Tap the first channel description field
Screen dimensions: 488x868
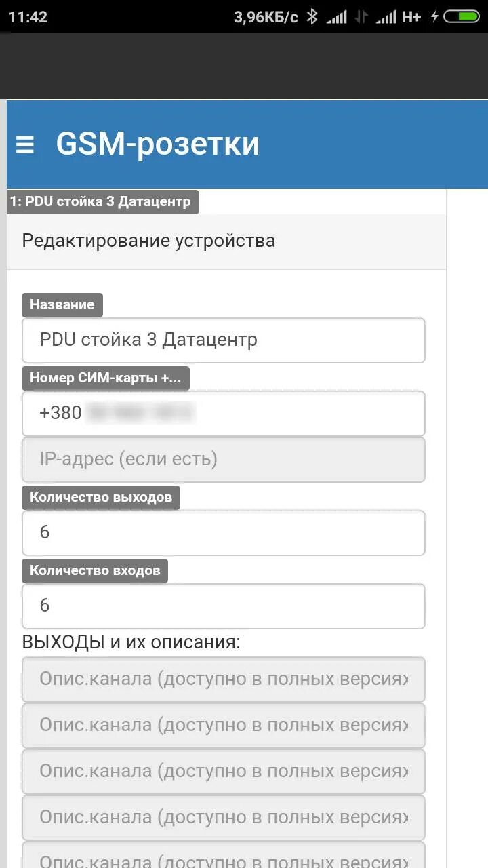pos(224,679)
